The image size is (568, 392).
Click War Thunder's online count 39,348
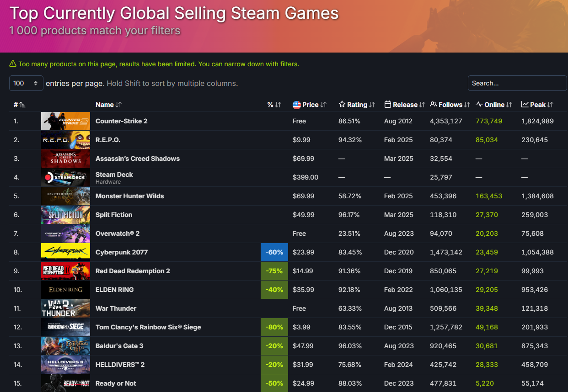coord(487,308)
